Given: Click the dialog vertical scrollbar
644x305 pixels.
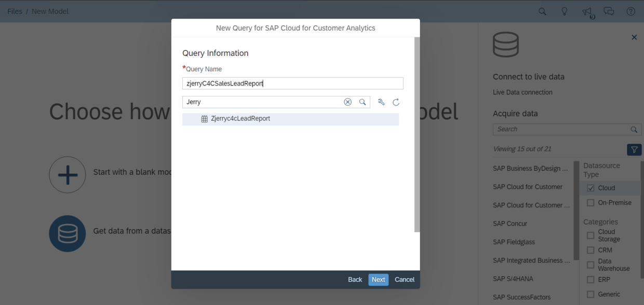Looking at the screenshot, I should [x=417, y=135].
